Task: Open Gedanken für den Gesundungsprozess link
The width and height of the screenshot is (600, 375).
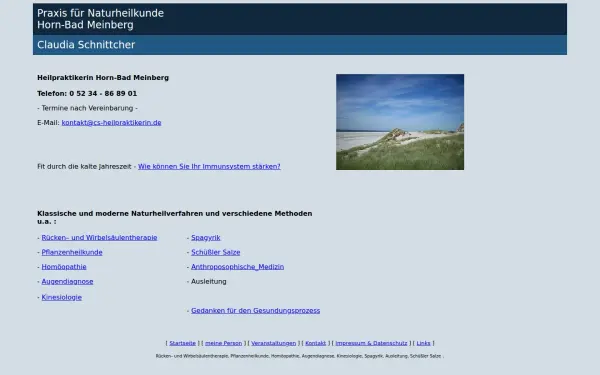Action: click(256, 310)
